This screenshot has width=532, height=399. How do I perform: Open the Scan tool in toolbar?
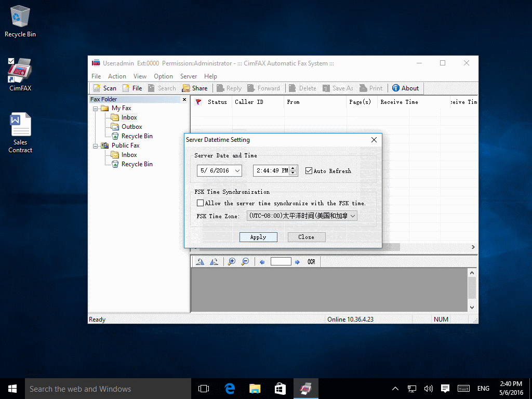[105, 88]
